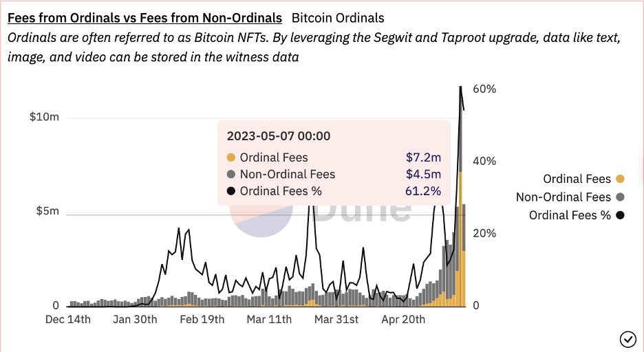Click the yellow Ordinal Fees legend dot
The height and width of the screenshot is (352, 644).
tap(620, 179)
